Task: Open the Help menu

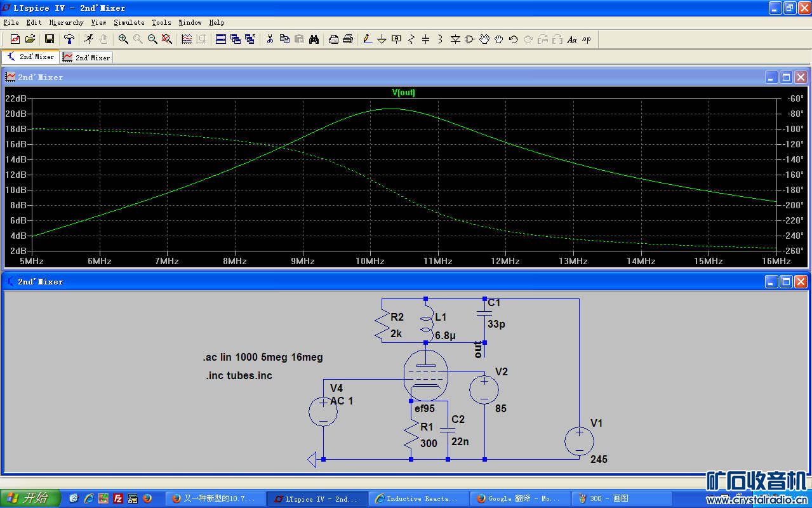Action: click(216, 22)
